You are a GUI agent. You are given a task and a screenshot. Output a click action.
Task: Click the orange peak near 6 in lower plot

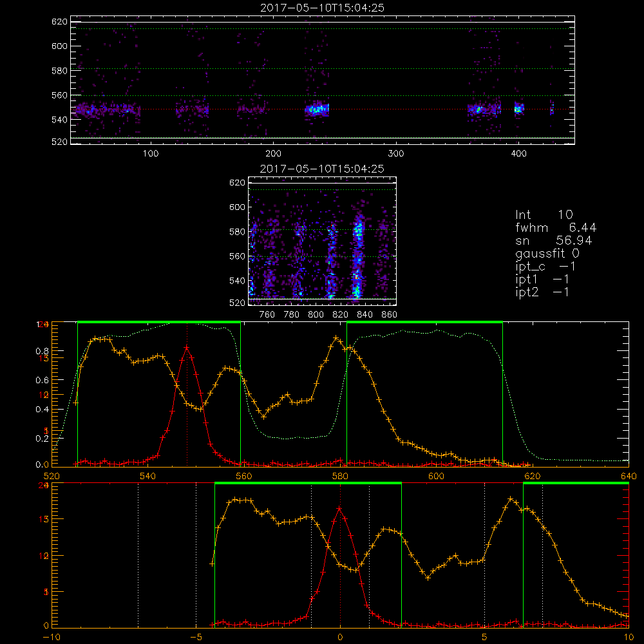[x=511, y=498]
